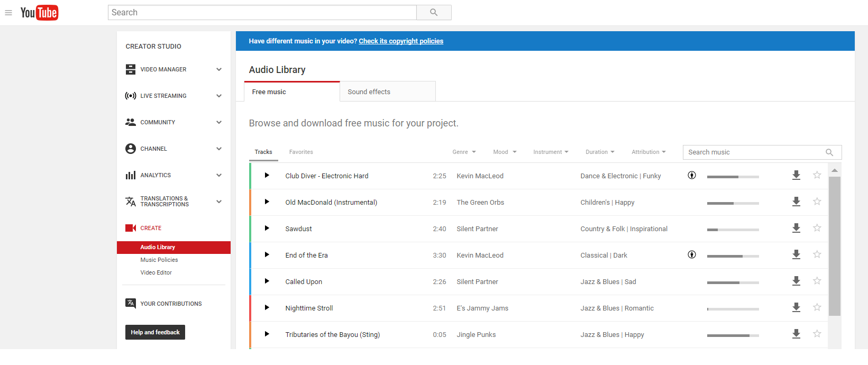Play Old MacDonald (Instrumental)
This screenshot has height=365, width=868.
[267, 202]
